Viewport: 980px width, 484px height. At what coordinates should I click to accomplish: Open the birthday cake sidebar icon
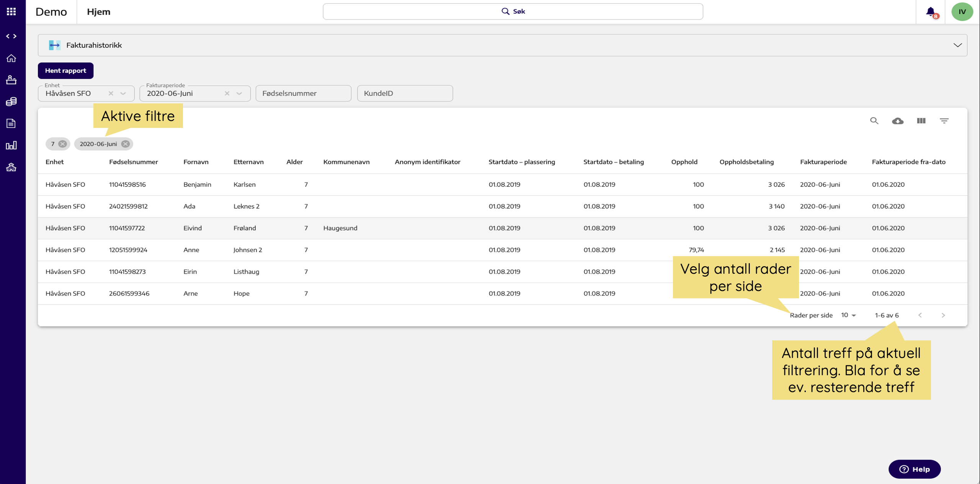point(11,80)
